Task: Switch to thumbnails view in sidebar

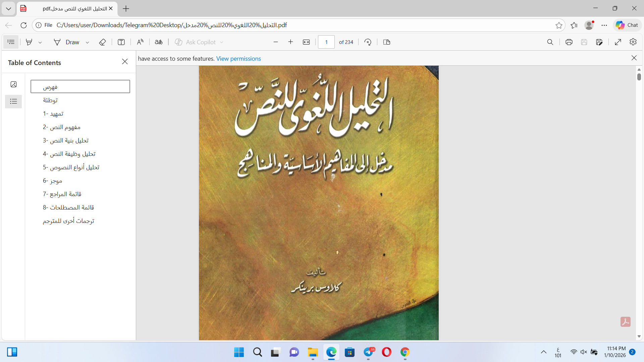Action: [x=13, y=84]
